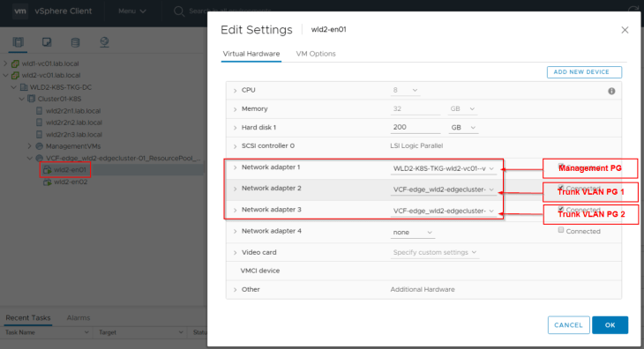Click the wld2-en02 VM icon
The image size is (644, 349).
(x=48, y=182)
